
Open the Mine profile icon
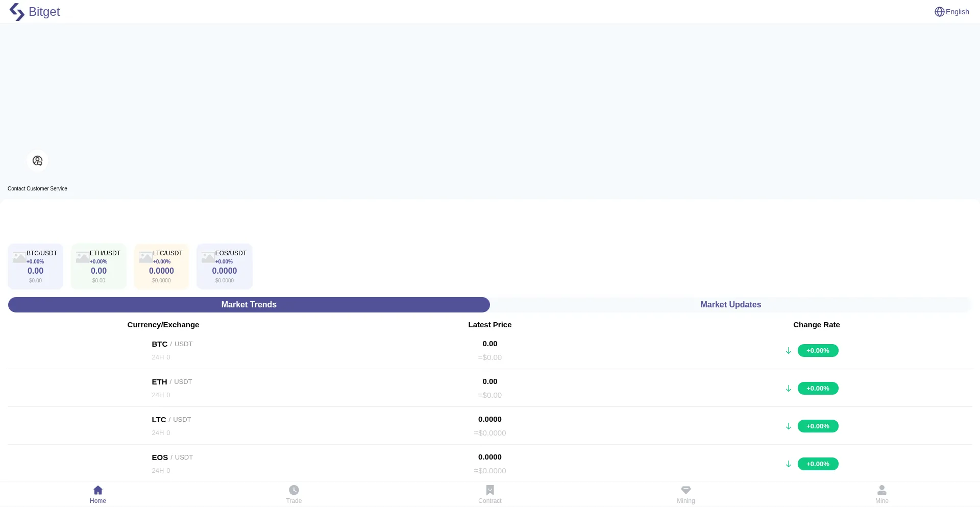(882, 490)
